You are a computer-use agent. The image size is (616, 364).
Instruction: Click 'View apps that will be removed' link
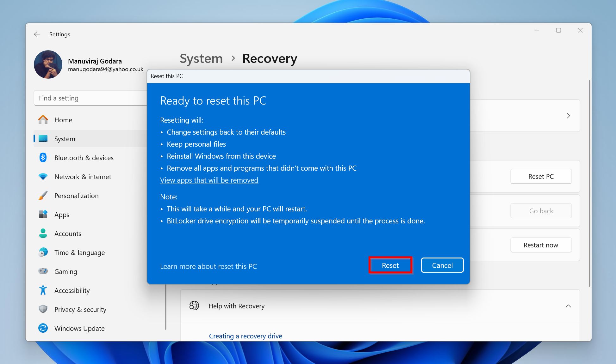tap(209, 180)
